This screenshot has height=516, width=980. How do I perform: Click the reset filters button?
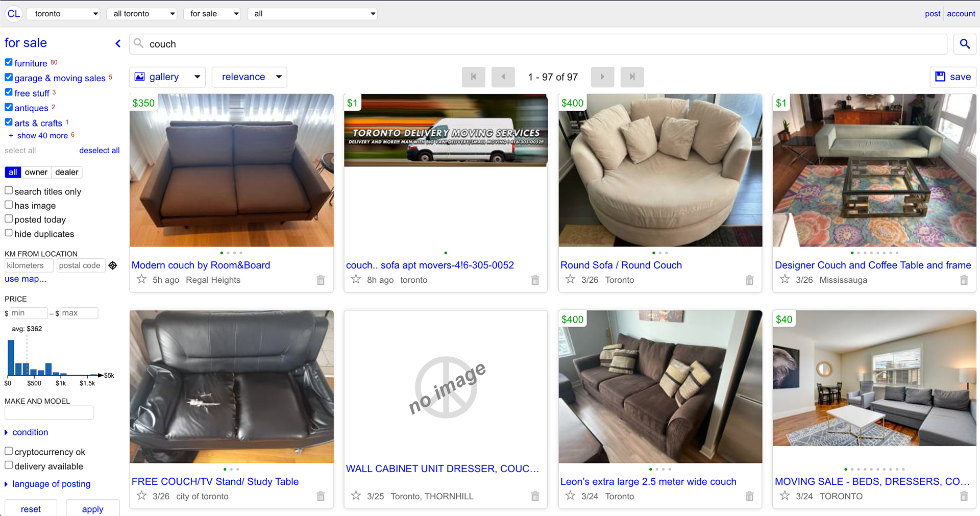tap(31, 509)
